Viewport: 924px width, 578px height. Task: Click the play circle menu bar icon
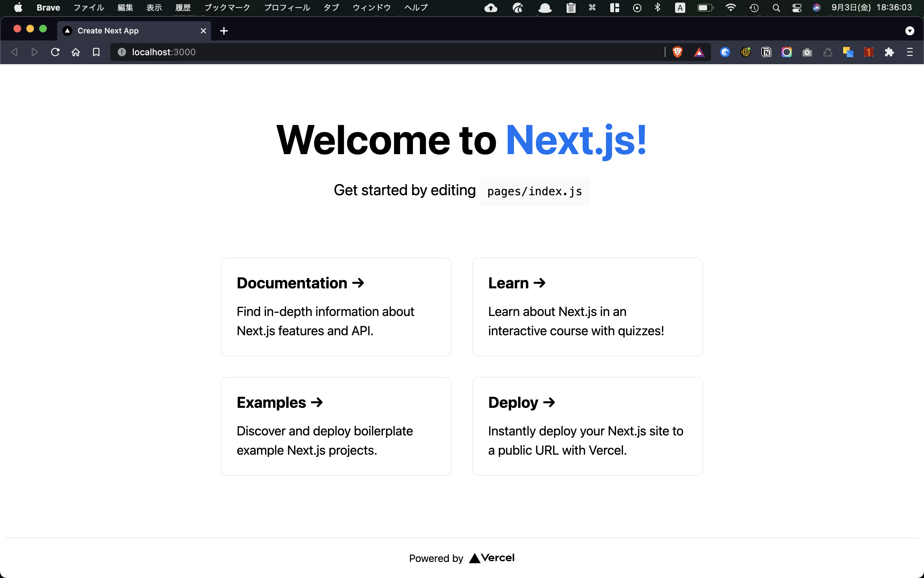click(637, 8)
